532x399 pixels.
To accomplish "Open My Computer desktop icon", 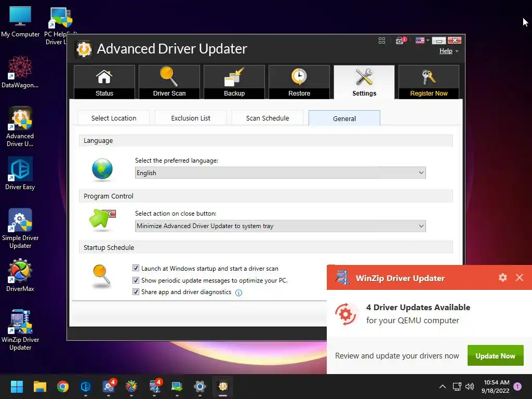I will click(x=20, y=21).
